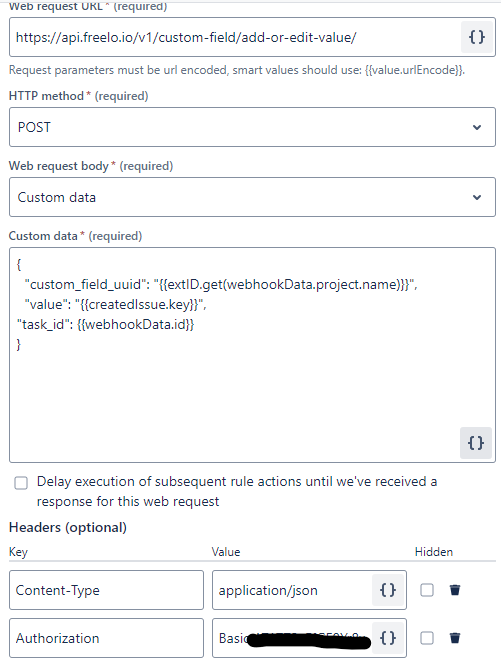
Task: Enable delay execution until response received
Action: (21, 483)
